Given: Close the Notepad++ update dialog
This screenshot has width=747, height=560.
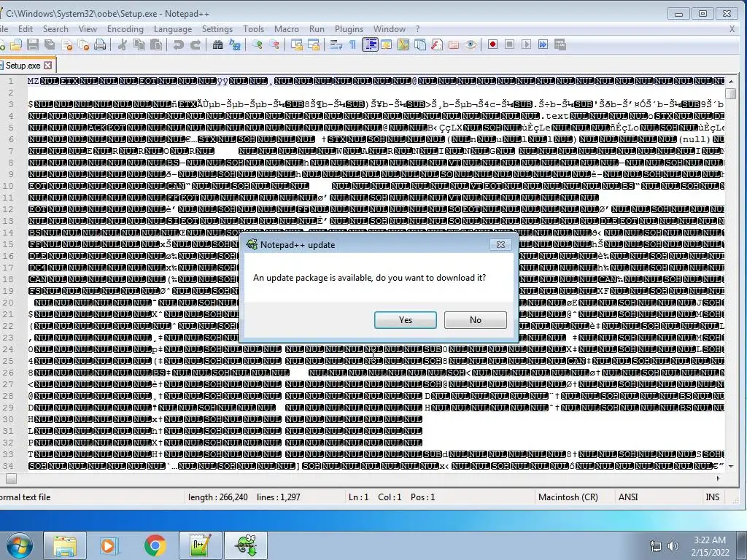Looking at the screenshot, I should tap(500, 245).
